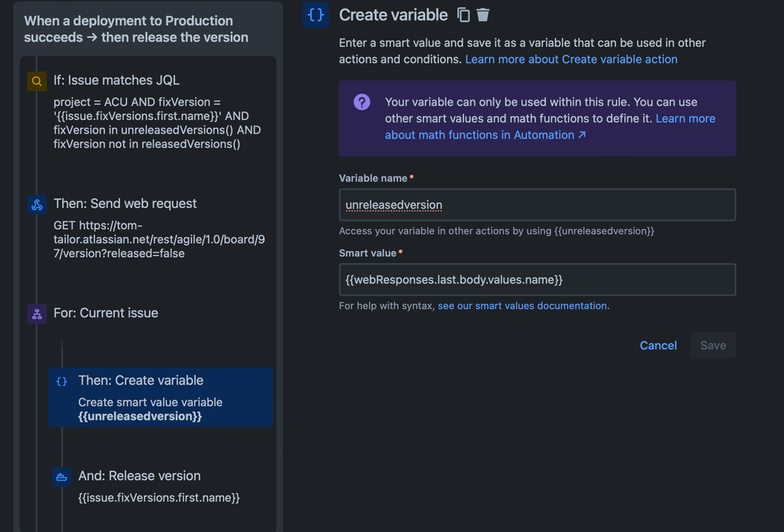Click the magnifier icon for Issue matches JQL
784x532 pixels.
tap(37, 81)
